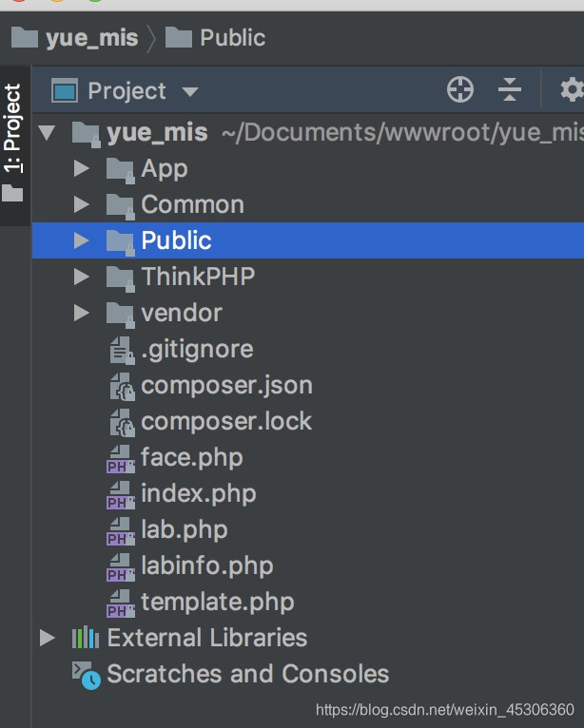This screenshot has width=584, height=728.
Task: Click the index.php PHP file icon
Action: pos(121,495)
